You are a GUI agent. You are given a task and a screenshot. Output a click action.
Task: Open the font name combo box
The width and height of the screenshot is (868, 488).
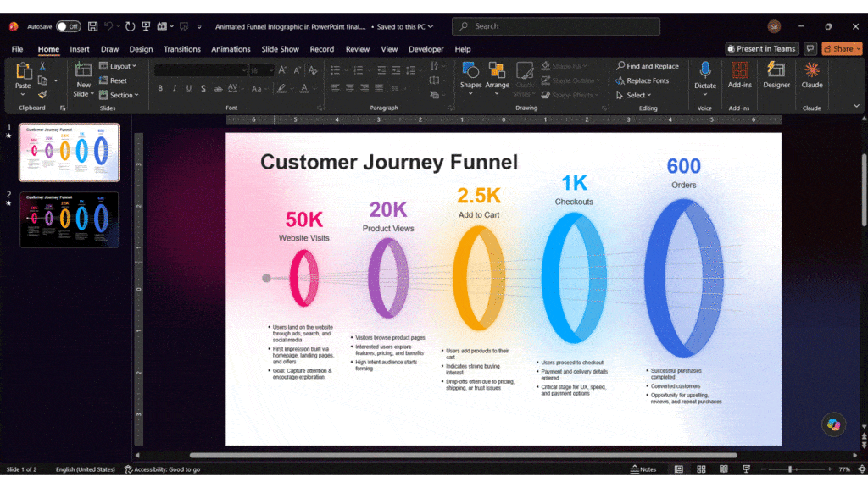point(200,70)
